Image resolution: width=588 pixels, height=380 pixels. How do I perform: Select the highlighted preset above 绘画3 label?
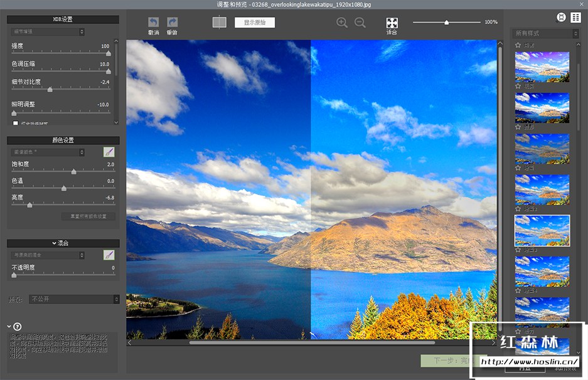tap(542, 231)
